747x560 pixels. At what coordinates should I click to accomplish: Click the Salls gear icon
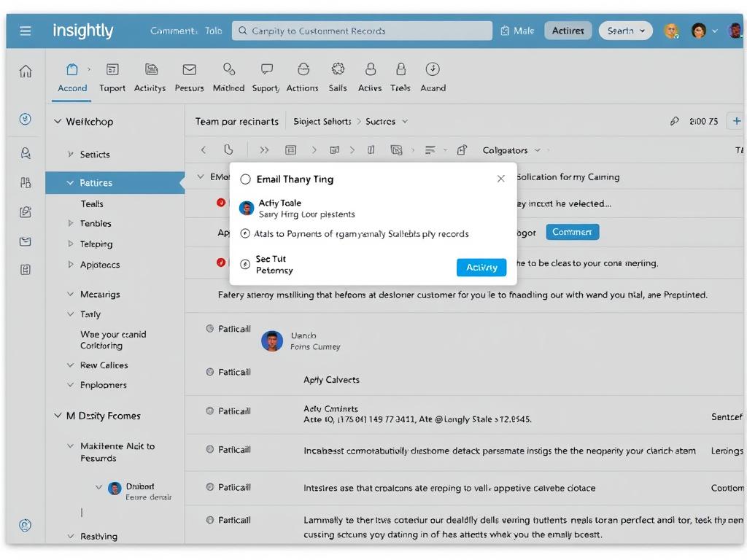338,69
